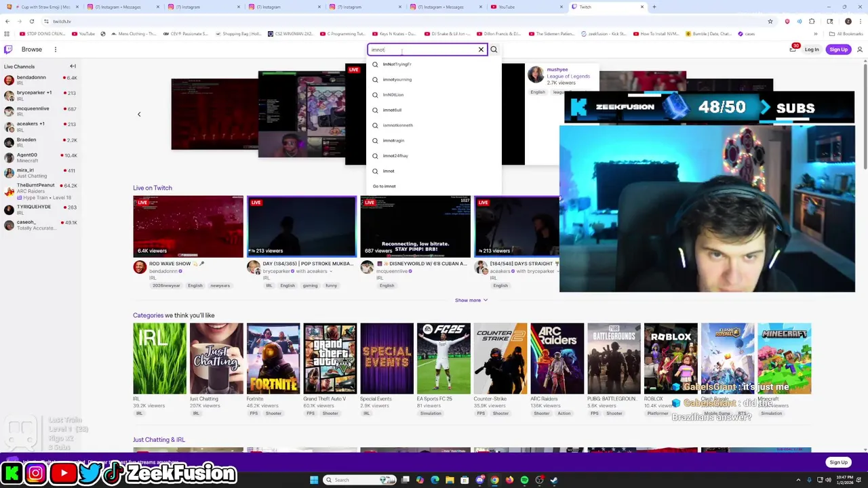Screen dimensions: 868x488
Task: Open Google Chrome from the taskbar
Action: click(494, 480)
